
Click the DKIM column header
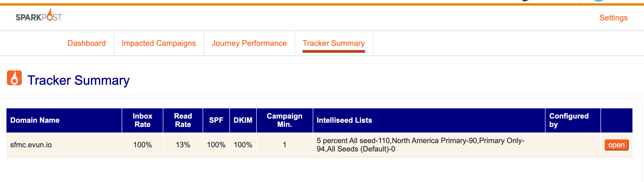click(x=243, y=120)
